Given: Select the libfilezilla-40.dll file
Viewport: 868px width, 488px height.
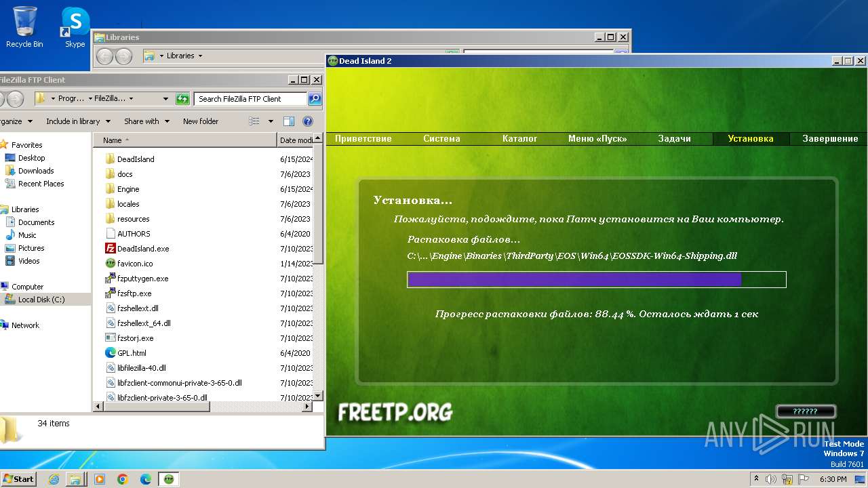Looking at the screenshot, I should (x=136, y=368).
